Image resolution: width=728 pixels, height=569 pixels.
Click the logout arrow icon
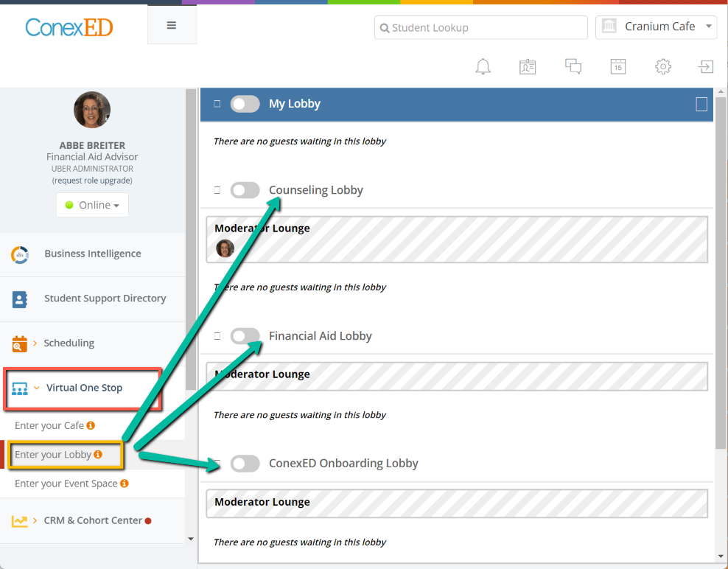tap(706, 66)
